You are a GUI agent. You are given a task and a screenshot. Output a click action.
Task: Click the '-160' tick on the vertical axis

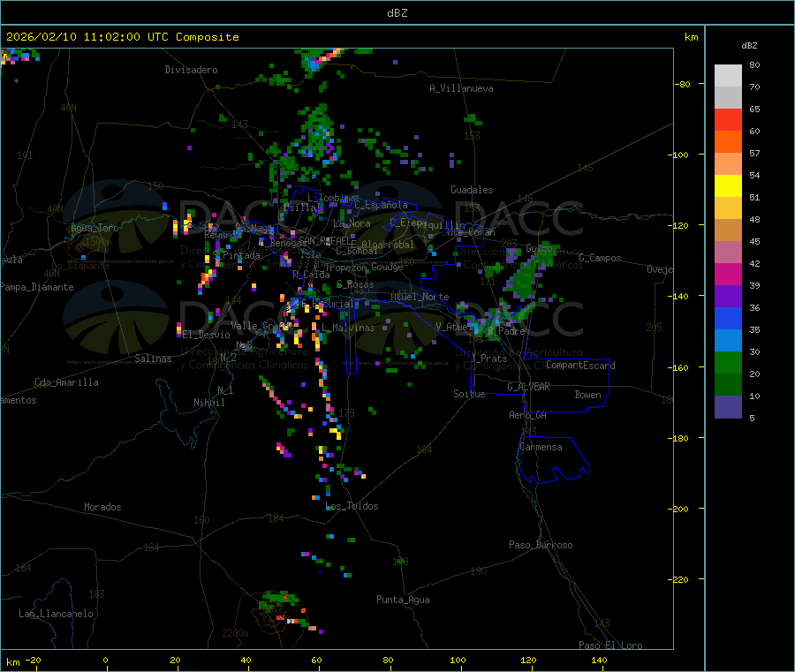pos(678,367)
